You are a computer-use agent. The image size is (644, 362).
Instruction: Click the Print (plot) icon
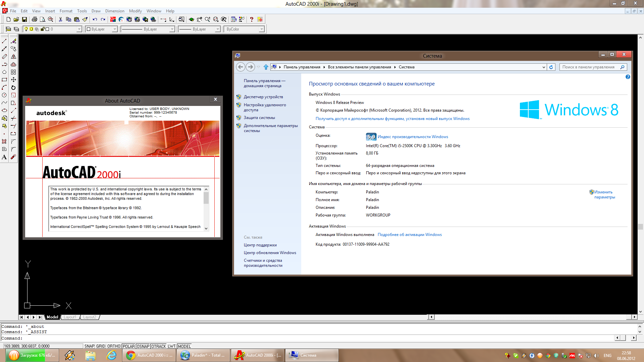coord(34,19)
